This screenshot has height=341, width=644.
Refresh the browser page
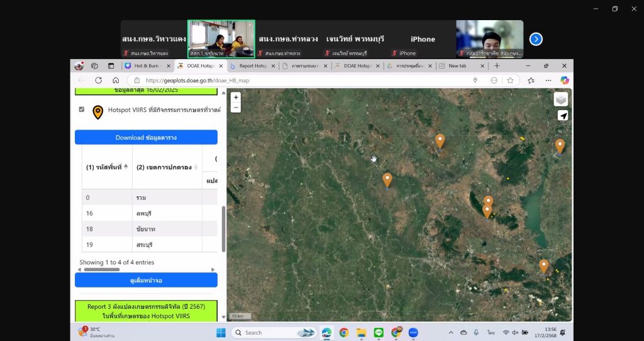(x=99, y=81)
